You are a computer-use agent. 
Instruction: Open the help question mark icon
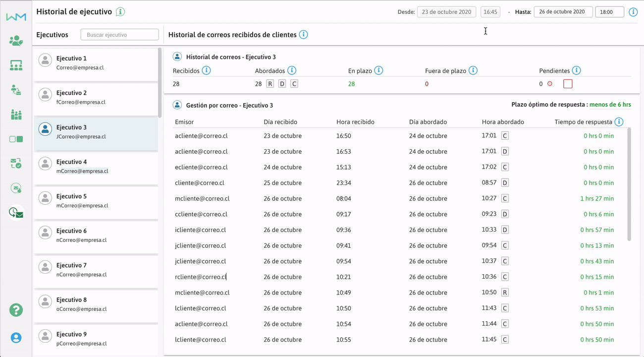coord(16,310)
